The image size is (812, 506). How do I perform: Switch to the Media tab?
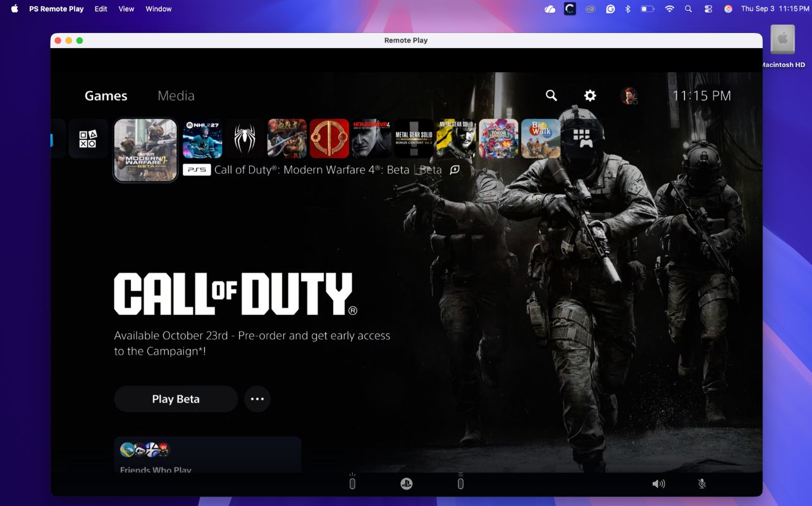click(176, 96)
